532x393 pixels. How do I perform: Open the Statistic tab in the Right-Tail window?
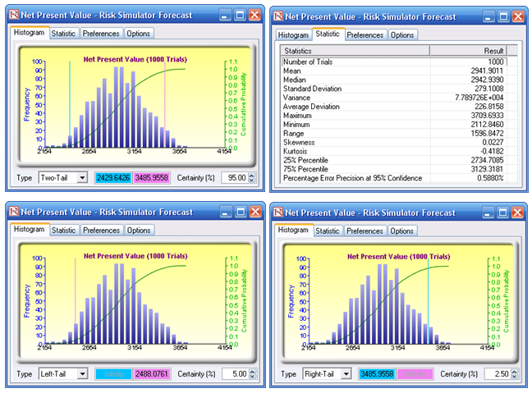(x=328, y=231)
